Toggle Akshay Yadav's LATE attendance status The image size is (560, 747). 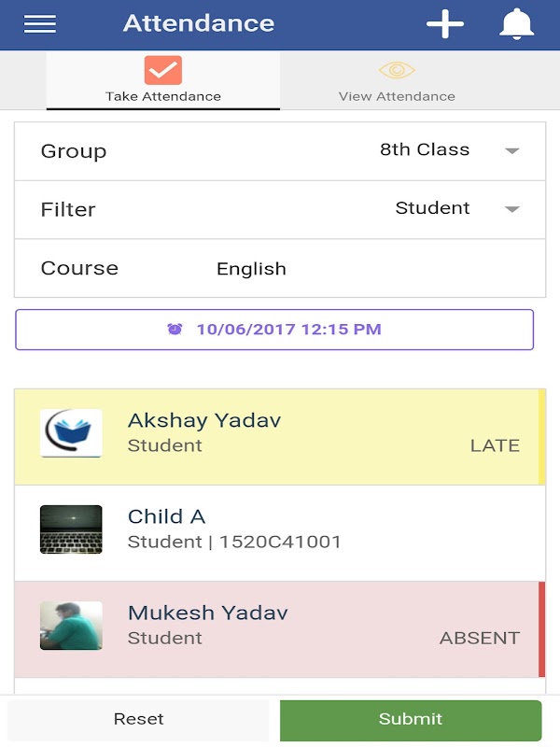click(495, 445)
